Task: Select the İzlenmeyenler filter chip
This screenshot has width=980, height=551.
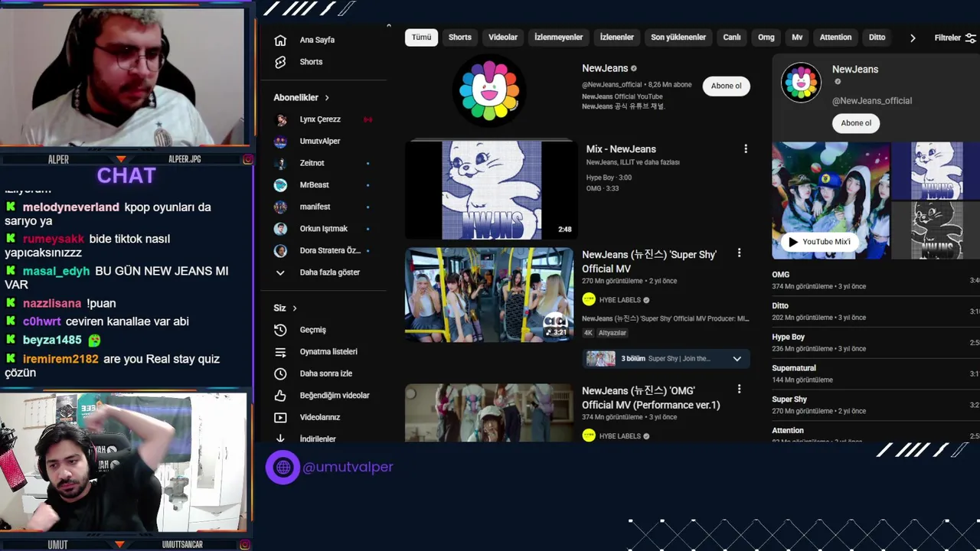Action: (558, 37)
